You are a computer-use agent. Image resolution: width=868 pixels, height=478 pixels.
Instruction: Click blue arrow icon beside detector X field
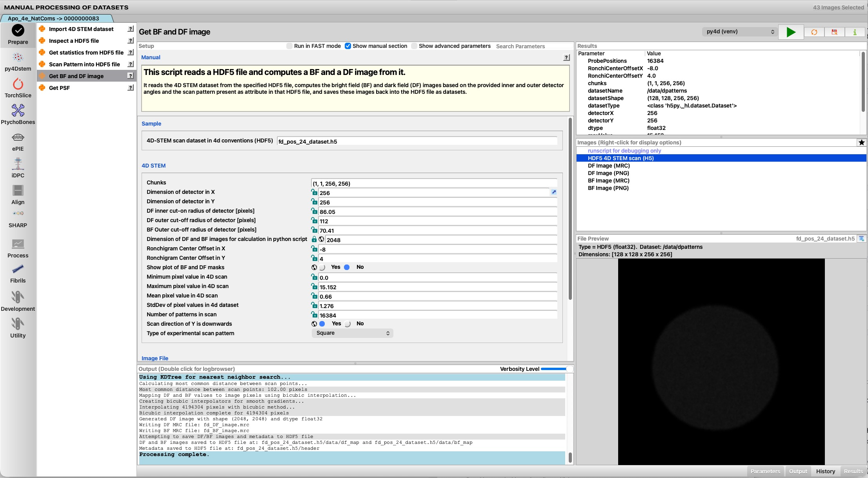pyautogui.click(x=554, y=192)
